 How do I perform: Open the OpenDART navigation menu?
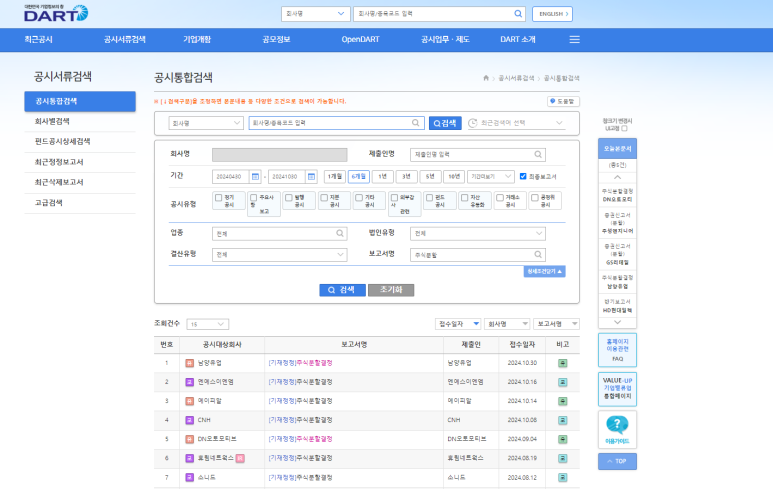(x=360, y=39)
